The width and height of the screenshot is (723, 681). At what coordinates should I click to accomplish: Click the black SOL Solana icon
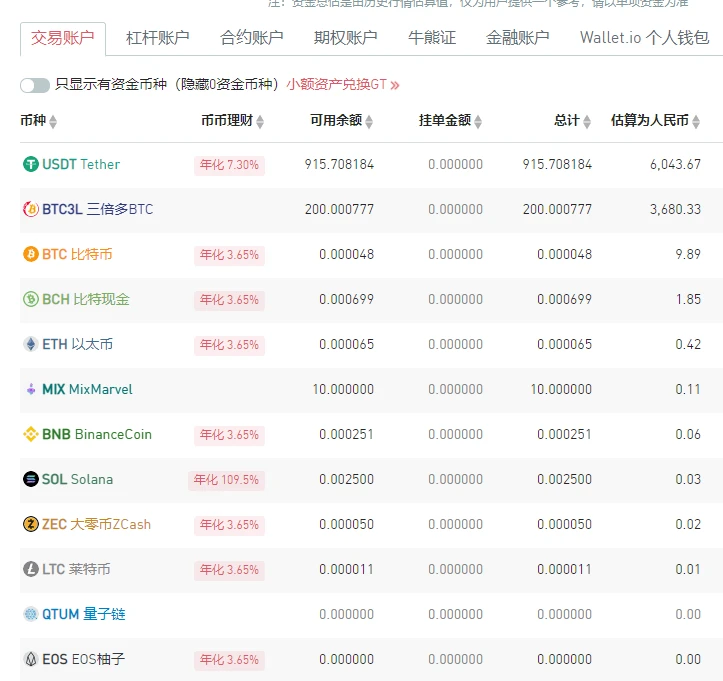pos(31,479)
